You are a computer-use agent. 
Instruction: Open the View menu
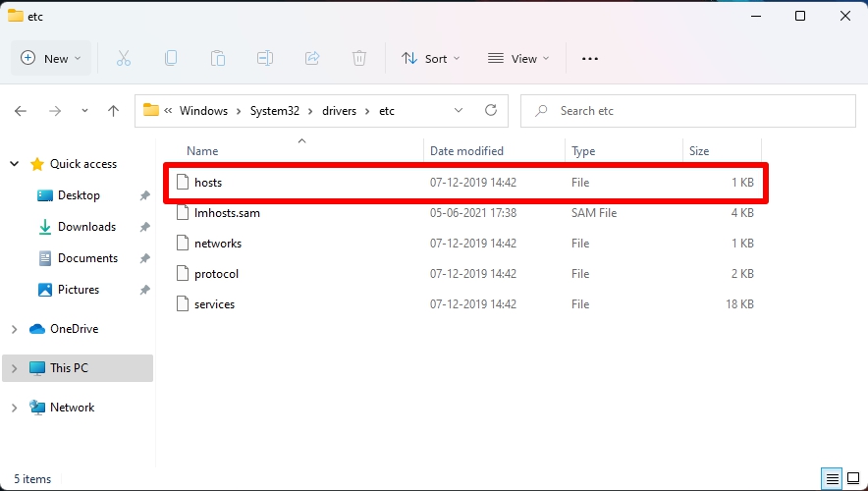tap(518, 58)
